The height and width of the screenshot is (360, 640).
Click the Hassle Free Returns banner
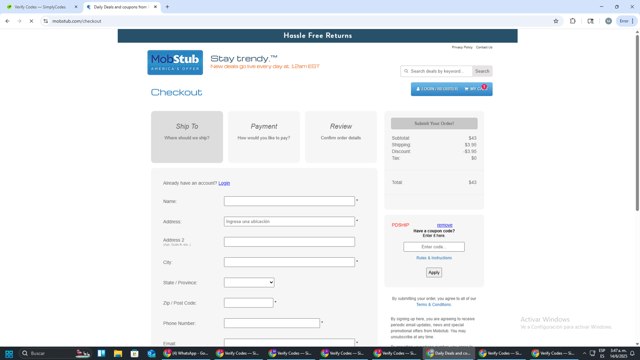318,36
